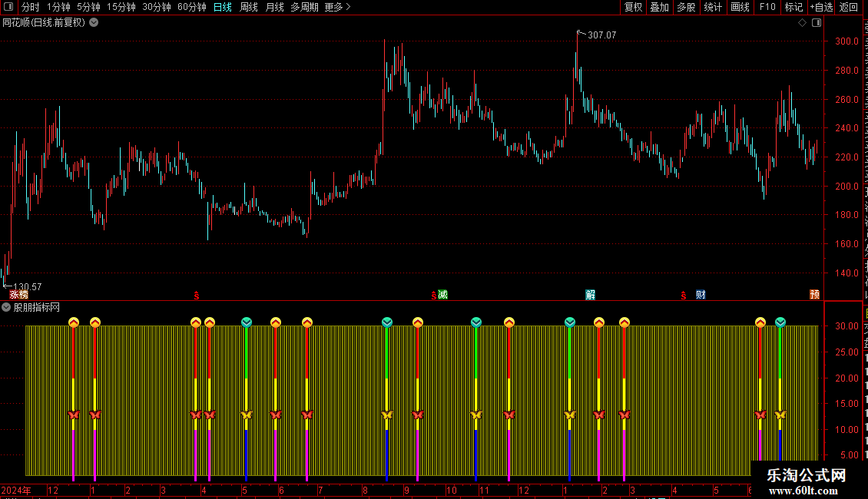Click the first red butterfly indicator icon
The height and width of the screenshot is (499, 868).
coord(74,415)
